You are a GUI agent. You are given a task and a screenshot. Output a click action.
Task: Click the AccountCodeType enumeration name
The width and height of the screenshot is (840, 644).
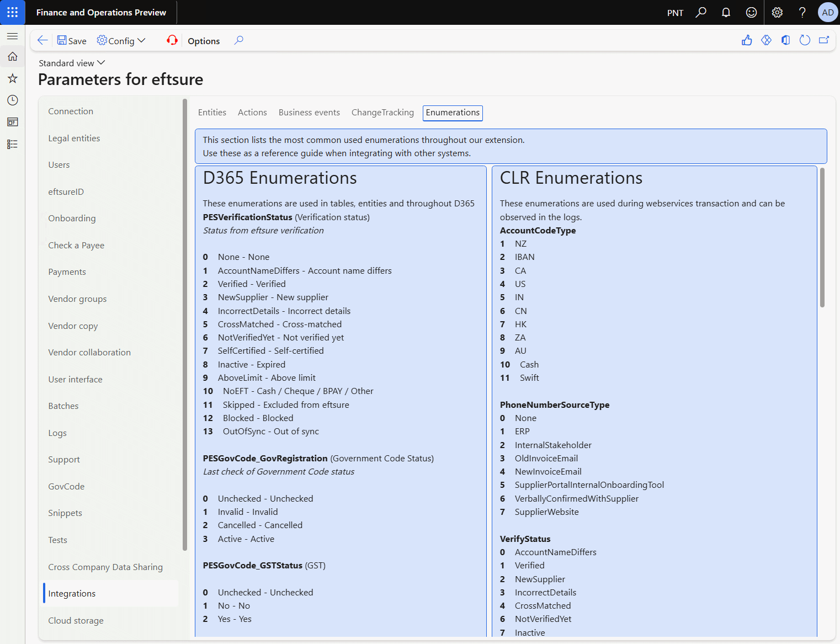click(x=538, y=231)
